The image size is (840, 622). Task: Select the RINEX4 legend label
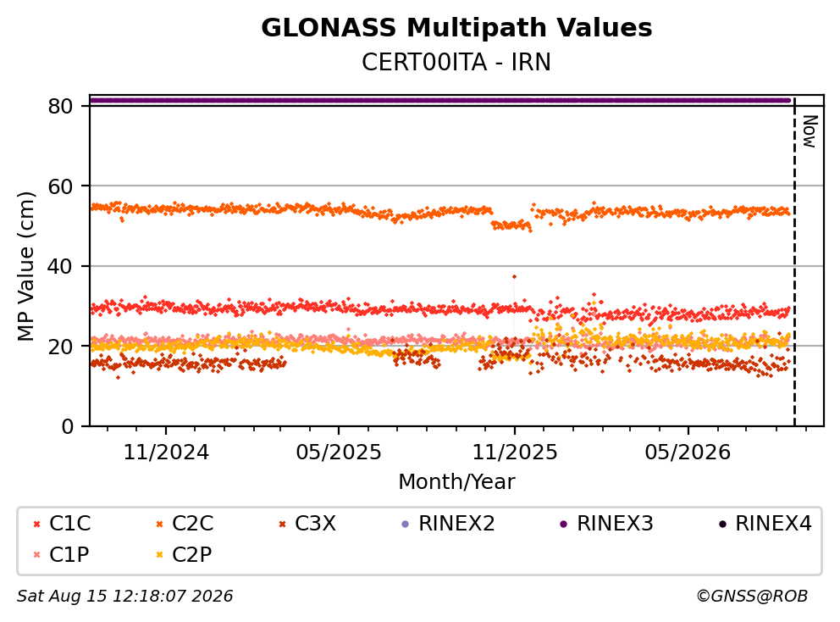coord(774,524)
